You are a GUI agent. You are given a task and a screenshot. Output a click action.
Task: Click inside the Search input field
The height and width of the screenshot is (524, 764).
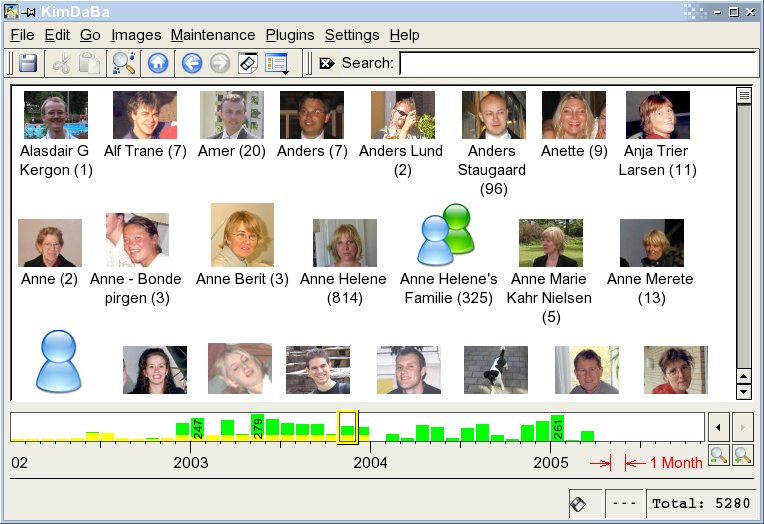579,63
